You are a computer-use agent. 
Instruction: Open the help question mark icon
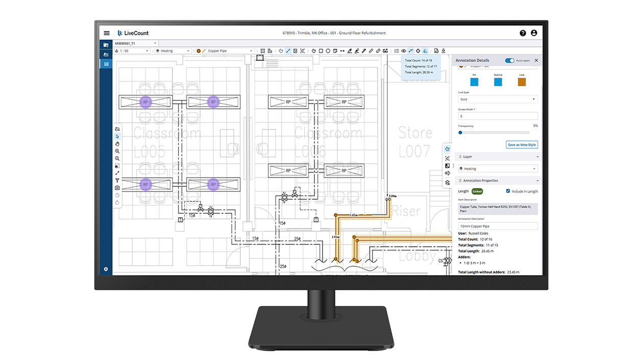tap(523, 33)
